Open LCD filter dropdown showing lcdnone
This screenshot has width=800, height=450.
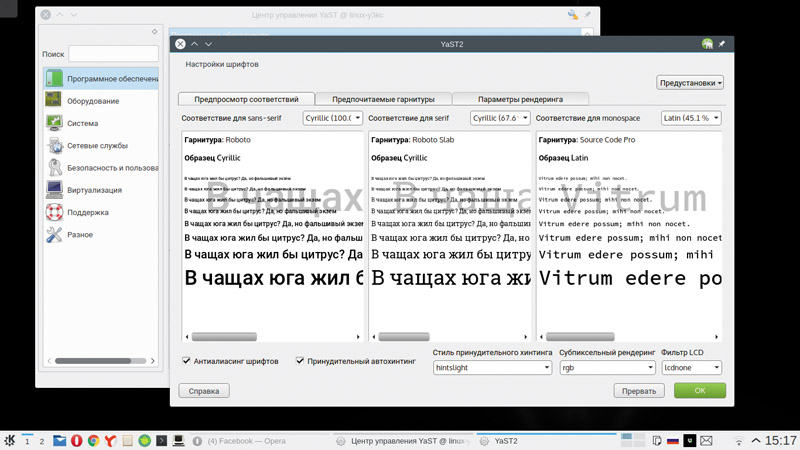pyautogui.click(x=692, y=367)
